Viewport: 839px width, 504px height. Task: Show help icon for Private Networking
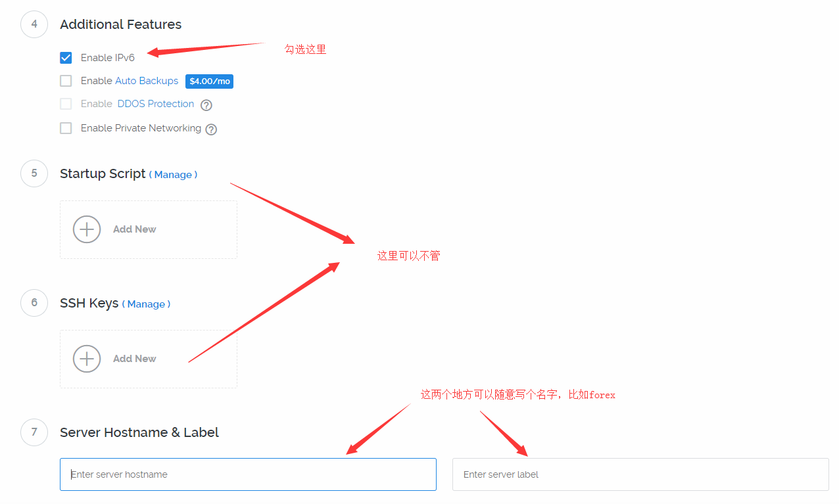pyautogui.click(x=211, y=129)
